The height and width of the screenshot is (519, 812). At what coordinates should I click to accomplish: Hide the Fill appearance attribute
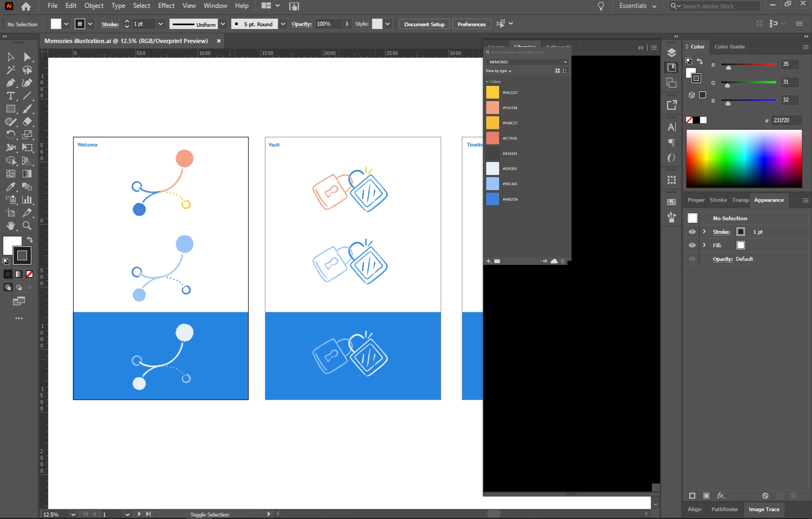coord(692,245)
